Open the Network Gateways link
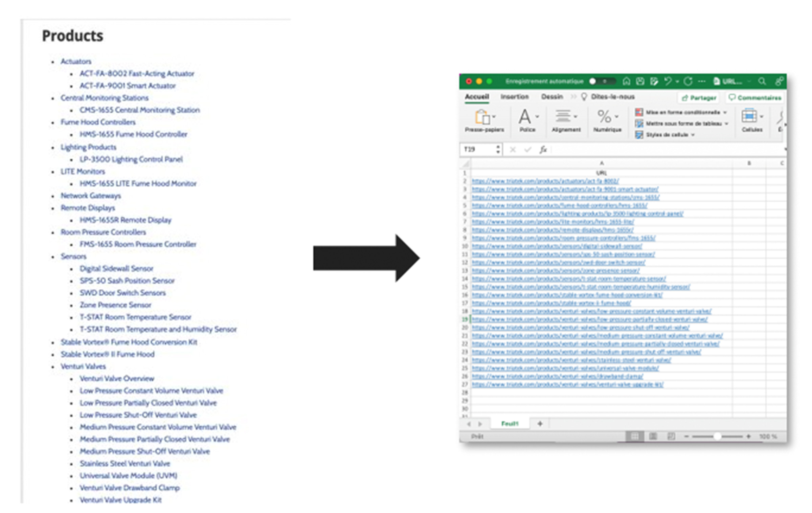Screen dimensions: 812x513 click(90, 196)
